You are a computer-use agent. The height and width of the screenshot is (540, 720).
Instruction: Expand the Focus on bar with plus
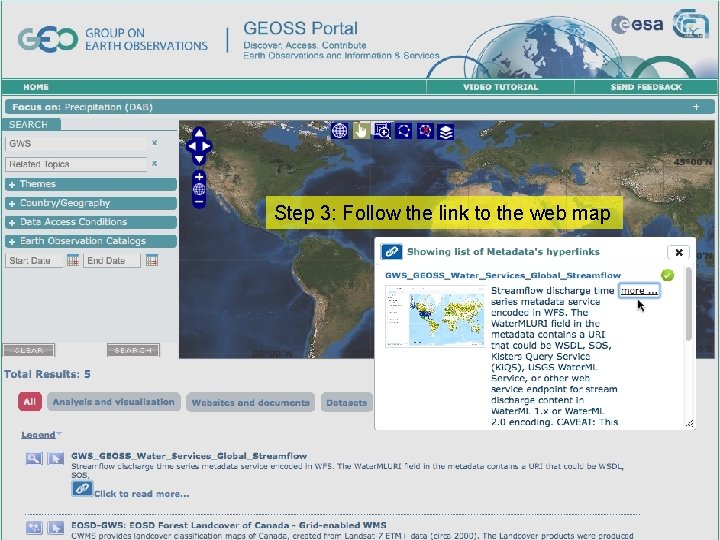coord(696,107)
